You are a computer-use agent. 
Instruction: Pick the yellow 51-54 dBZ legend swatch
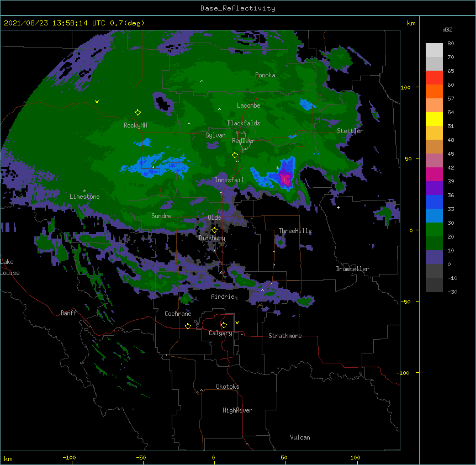pyautogui.click(x=434, y=119)
